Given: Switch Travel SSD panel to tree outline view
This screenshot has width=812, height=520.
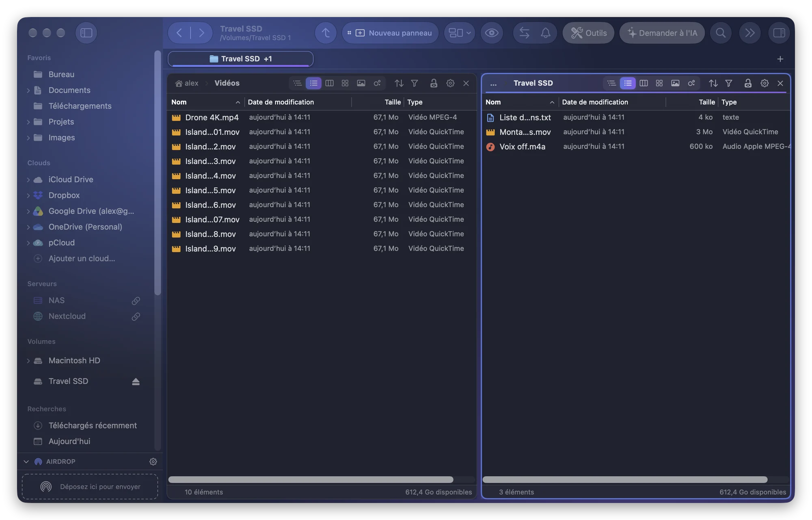Looking at the screenshot, I should click(611, 83).
